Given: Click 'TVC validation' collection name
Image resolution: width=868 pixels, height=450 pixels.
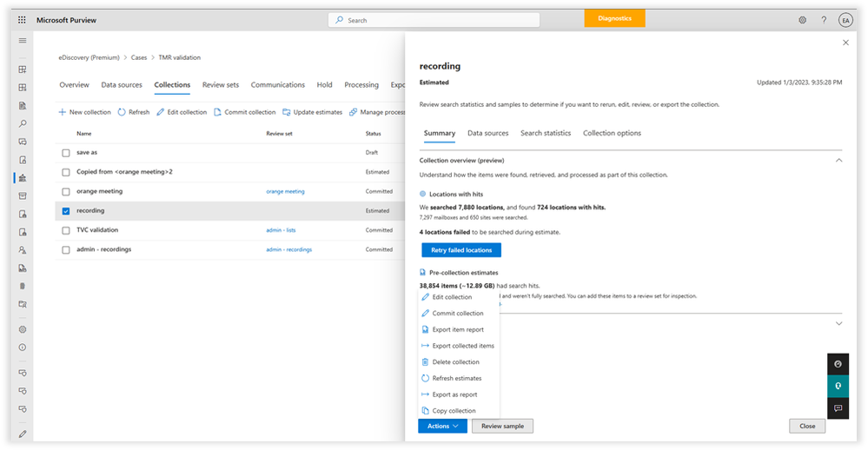Looking at the screenshot, I should 97,229.
